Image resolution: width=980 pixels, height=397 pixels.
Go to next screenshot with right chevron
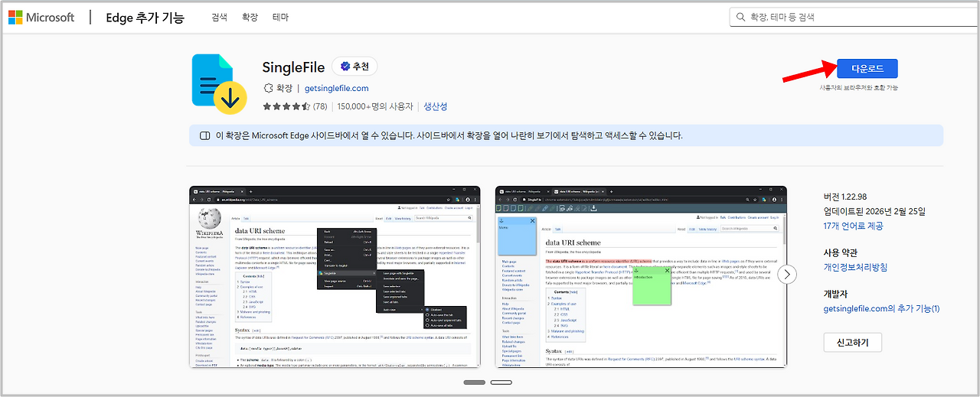coord(787,274)
